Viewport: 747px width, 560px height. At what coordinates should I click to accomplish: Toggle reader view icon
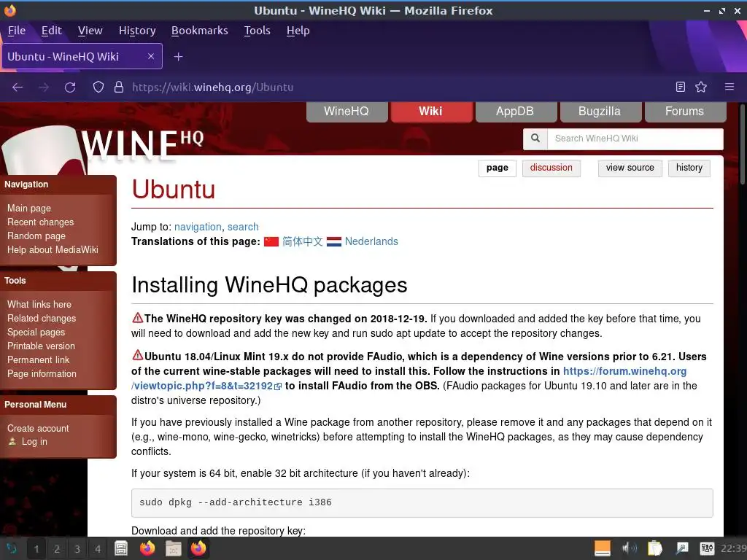pyautogui.click(x=681, y=87)
